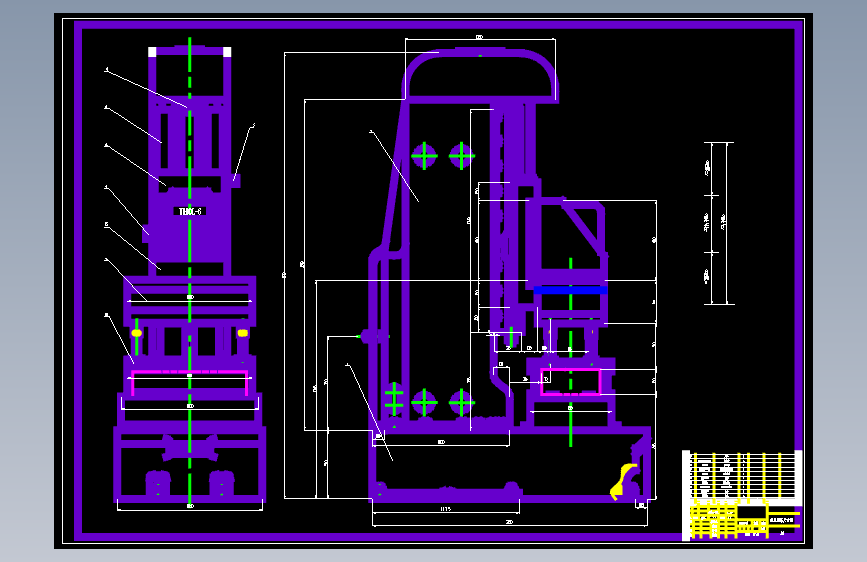Pick the magenta bracket in the front view
The image size is (867, 562).
[x=190, y=383]
